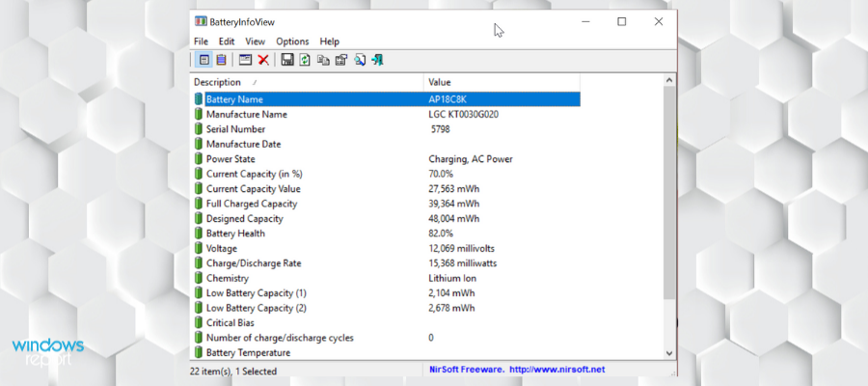Click the value '70.0%'
This screenshot has width=868, height=386.
pos(441,174)
